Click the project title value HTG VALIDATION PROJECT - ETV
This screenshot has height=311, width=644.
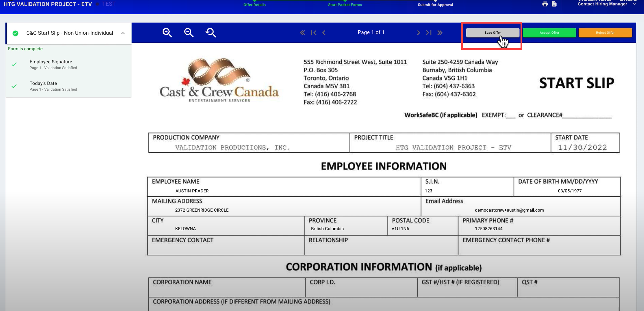tap(453, 148)
